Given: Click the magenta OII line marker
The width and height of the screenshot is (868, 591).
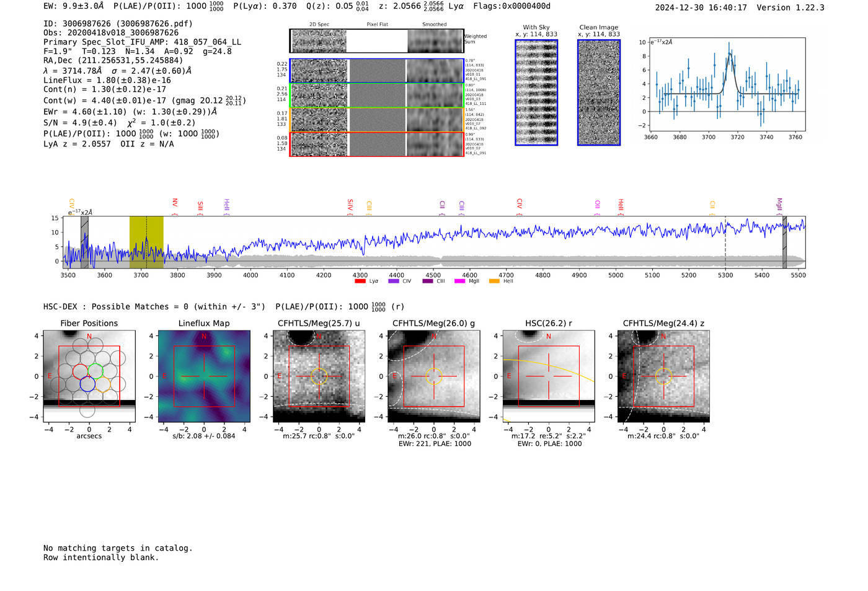Looking at the screenshot, I should (x=597, y=208).
